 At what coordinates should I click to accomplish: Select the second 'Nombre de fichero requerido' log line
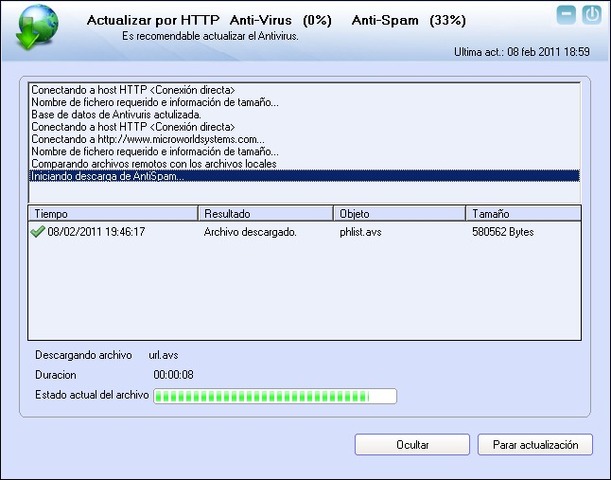(305, 151)
